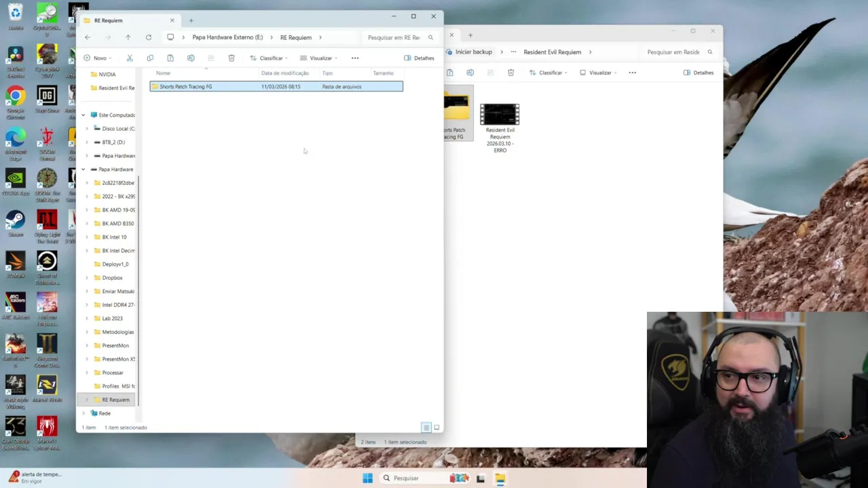
Task: Click Papa Hardware Externo (E:) breadcrumb
Action: 228,37
